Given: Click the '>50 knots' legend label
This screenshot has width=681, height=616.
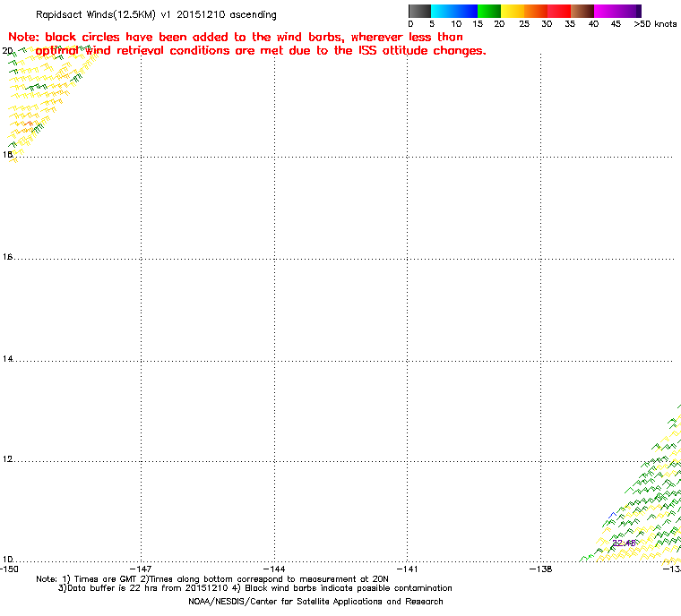Looking at the screenshot, I should click(x=655, y=24).
